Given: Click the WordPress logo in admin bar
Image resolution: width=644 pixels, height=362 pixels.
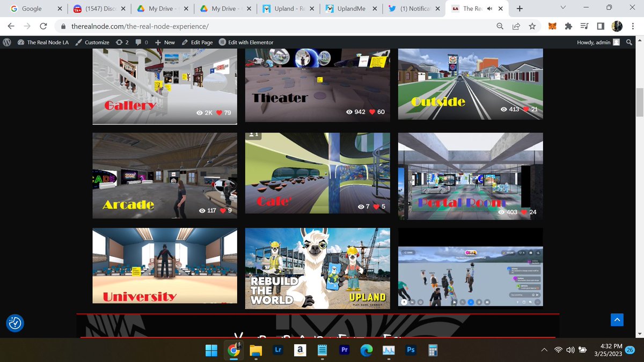Looking at the screenshot, I should (x=8, y=42).
